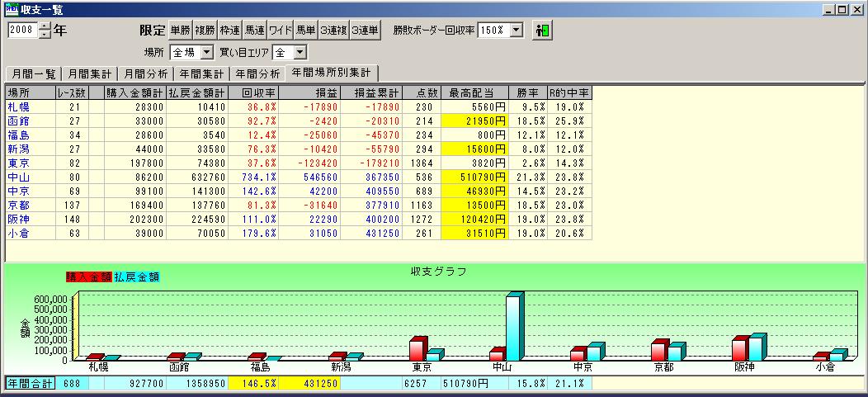Click the exit door icon button

[541, 31]
